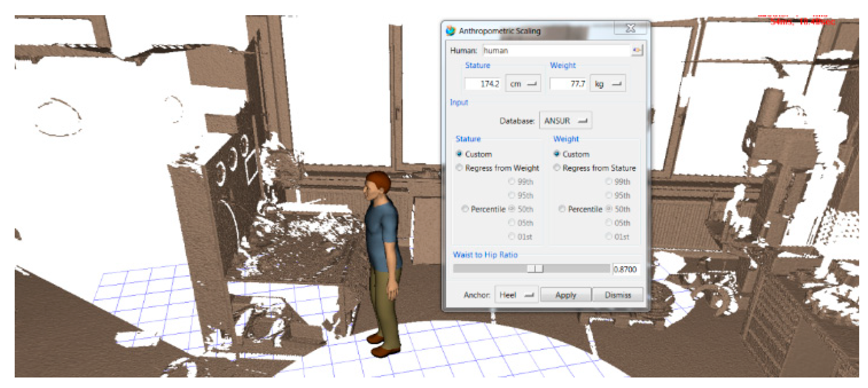Select Regress from Stature radio button
Screen dimensions: 868x388
(557, 168)
